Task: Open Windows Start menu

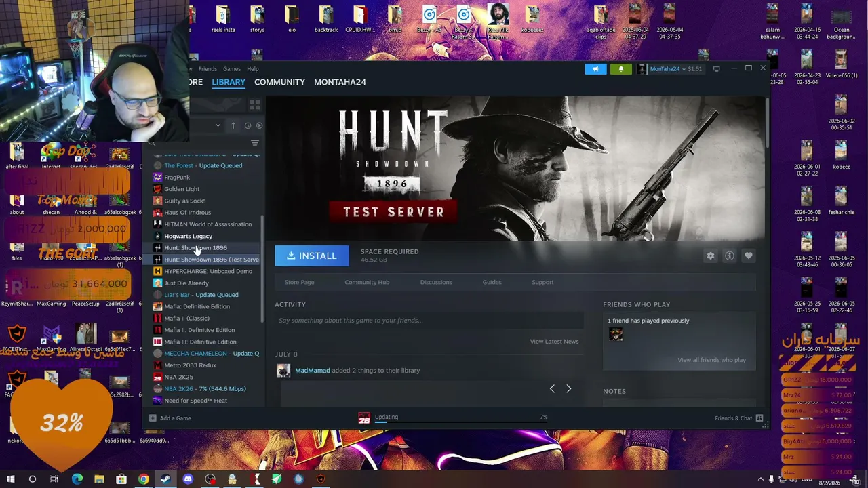Action: (x=11, y=480)
